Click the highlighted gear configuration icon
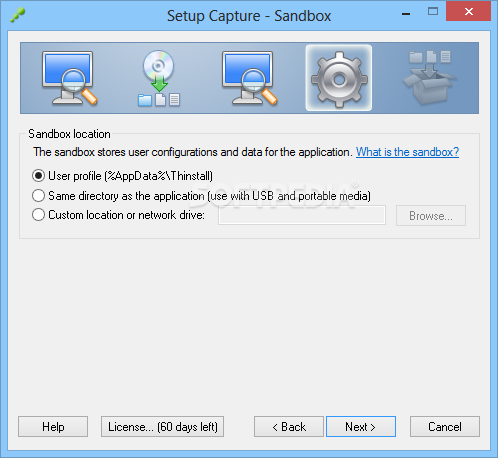Screen dimensions: 498x458 [339, 78]
